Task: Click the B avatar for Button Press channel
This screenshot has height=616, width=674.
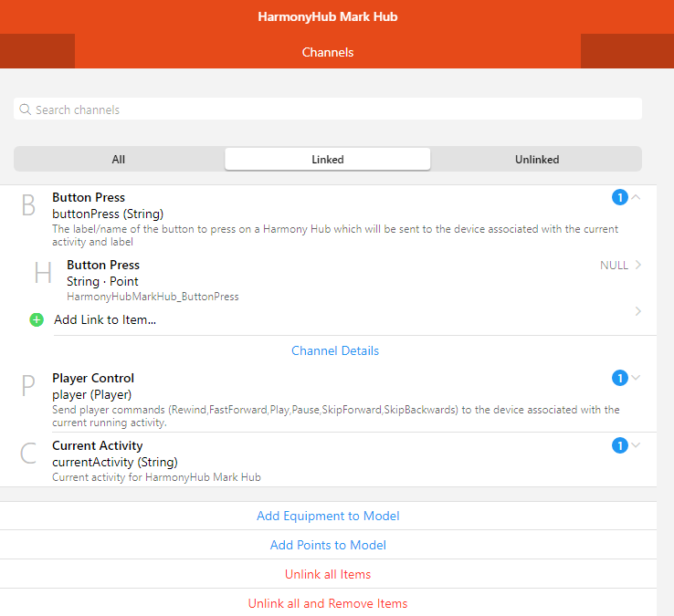Action: pyautogui.click(x=28, y=205)
